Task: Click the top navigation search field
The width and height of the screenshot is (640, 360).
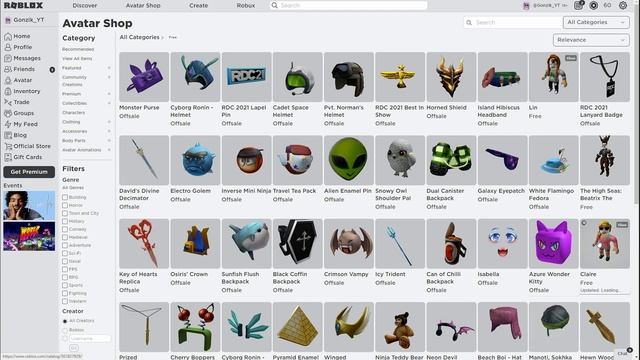Action: point(349,5)
